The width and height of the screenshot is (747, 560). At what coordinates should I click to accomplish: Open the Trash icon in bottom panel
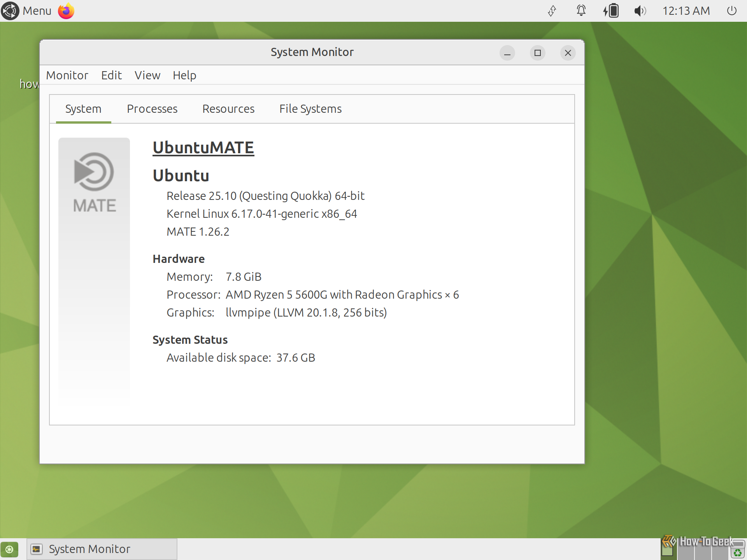coord(738,549)
